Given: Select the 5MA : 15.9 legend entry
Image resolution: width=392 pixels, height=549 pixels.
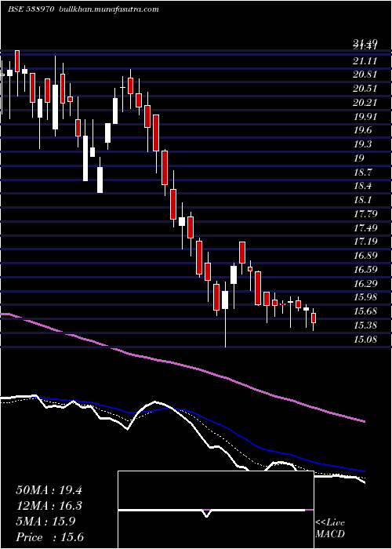Looking at the screenshot, I should (45, 522).
